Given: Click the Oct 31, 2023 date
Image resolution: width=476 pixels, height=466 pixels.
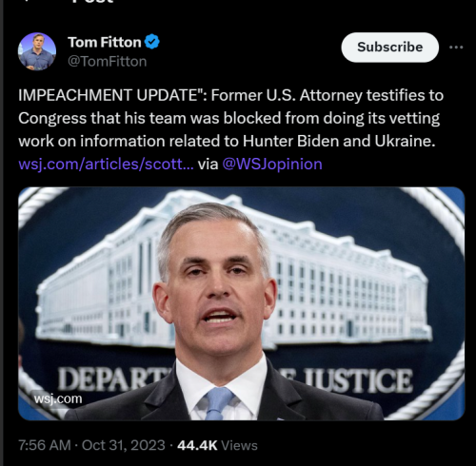Looking at the screenshot, I should (124, 445).
